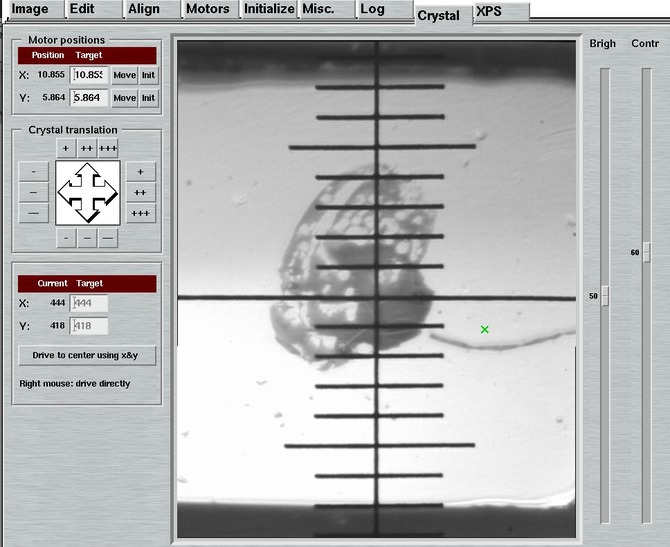
Task: Click the X motor target input field
Action: (x=89, y=75)
